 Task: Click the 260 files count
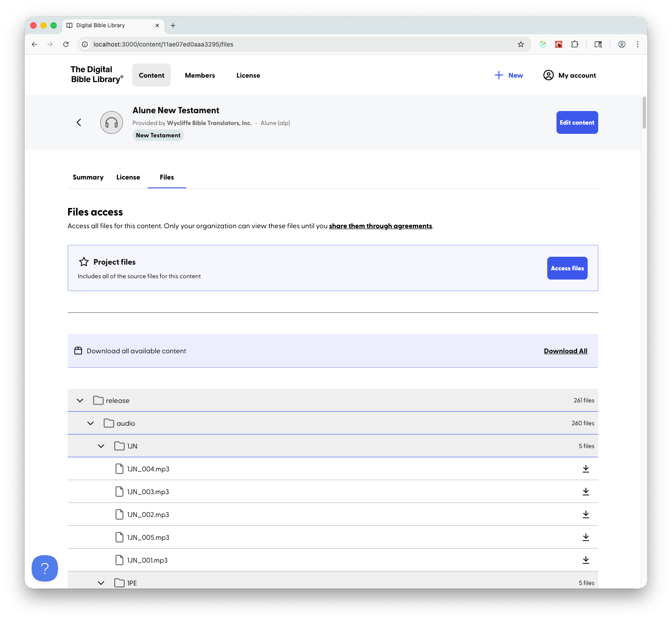click(583, 423)
